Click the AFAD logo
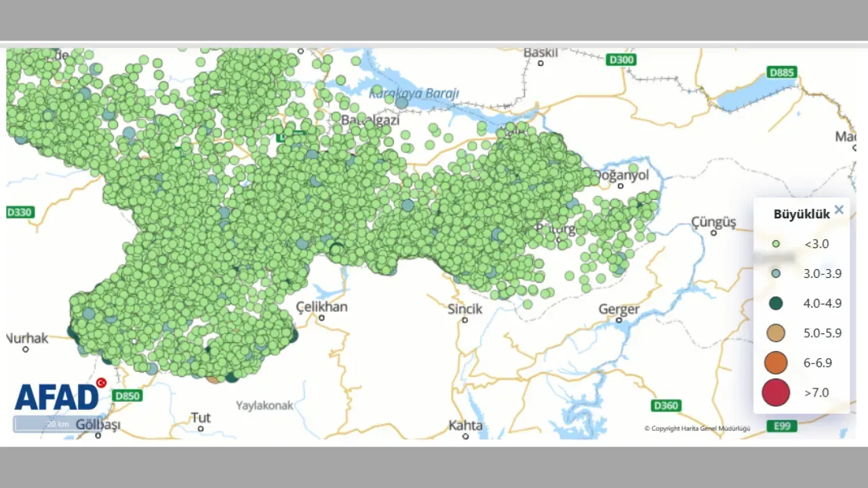The image size is (868, 488). [x=57, y=396]
